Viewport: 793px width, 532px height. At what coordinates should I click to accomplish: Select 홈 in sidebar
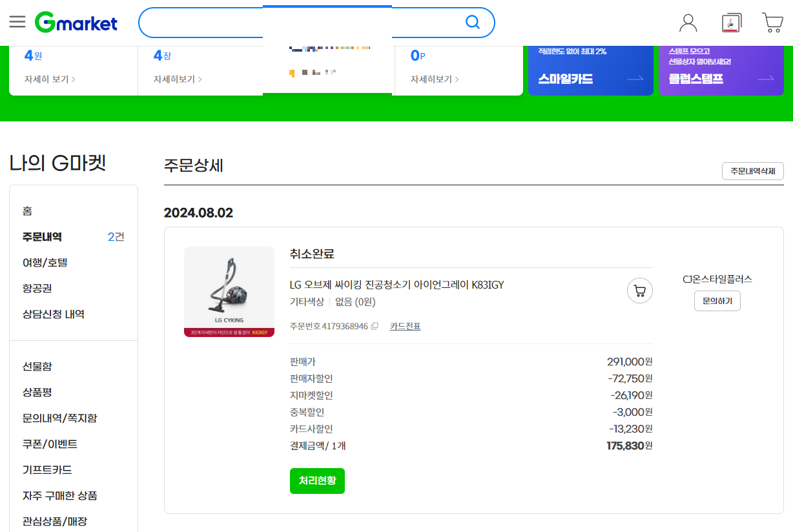pos(27,211)
